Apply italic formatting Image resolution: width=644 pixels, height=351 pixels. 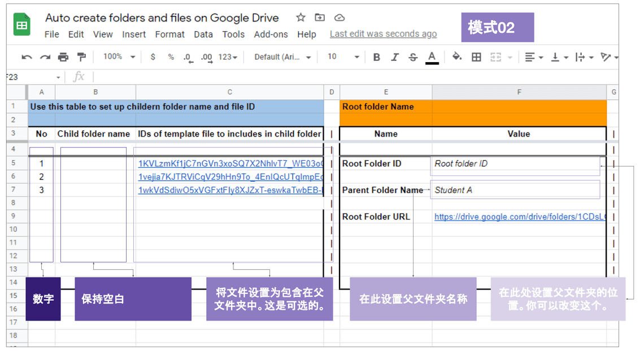tap(395, 57)
